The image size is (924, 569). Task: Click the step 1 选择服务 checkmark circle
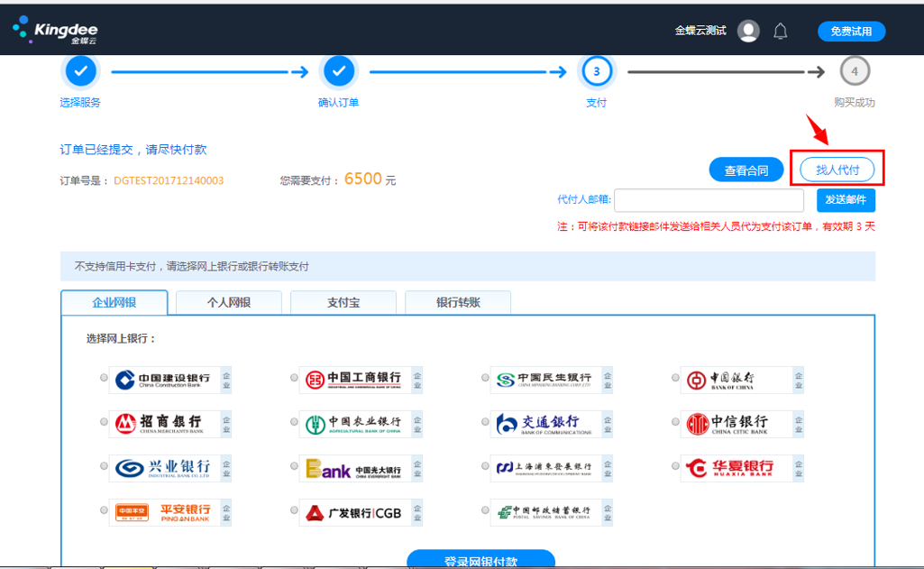pyautogui.click(x=81, y=71)
